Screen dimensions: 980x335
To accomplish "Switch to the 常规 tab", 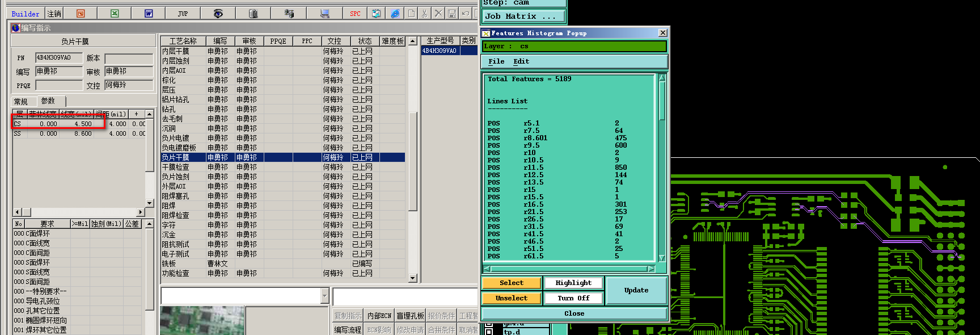I will coord(20,101).
